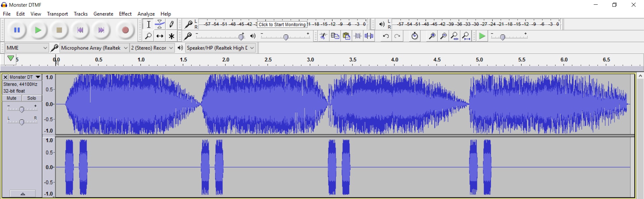Choose the Time Shift tool
This screenshot has height=199, width=644.
click(160, 36)
